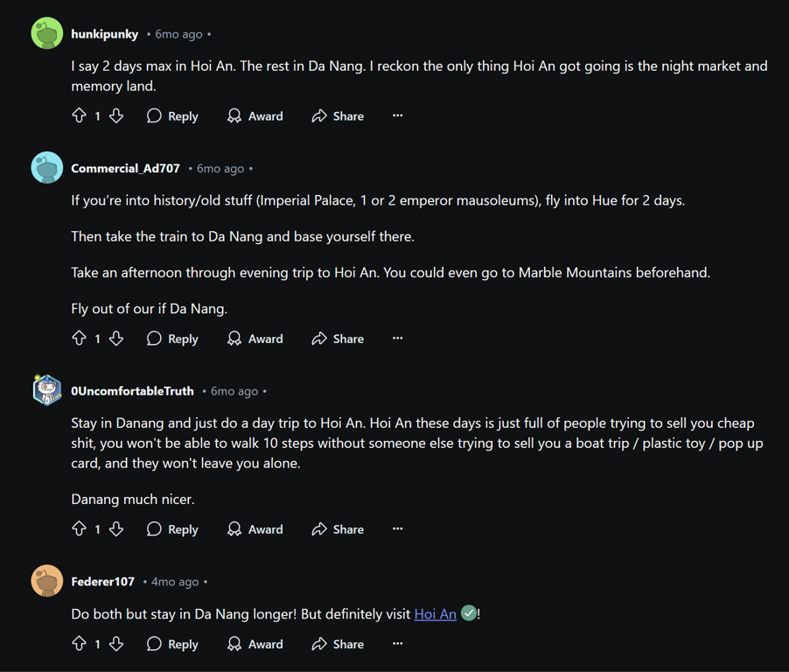Image resolution: width=789 pixels, height=672 pixels.
Task: Open more options on hunkipunky's comment
Action: [x=398, y=115]
